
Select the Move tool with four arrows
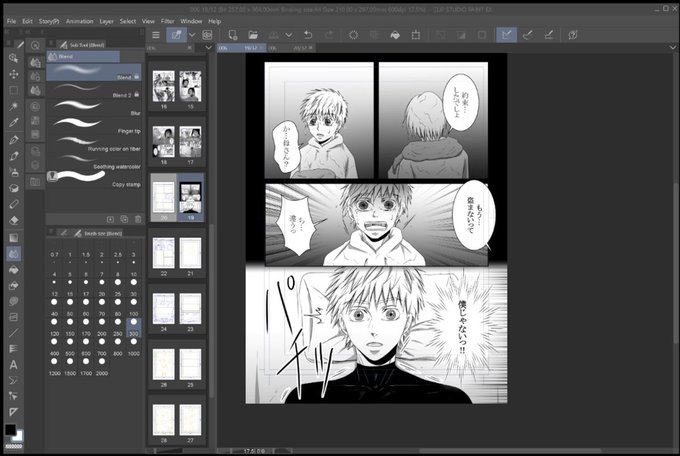click(x=13, y=74)
